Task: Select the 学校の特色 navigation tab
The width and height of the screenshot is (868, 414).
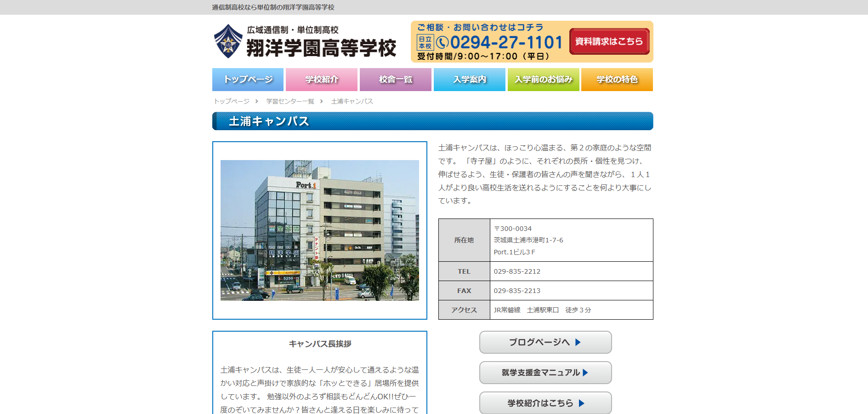Action: (617, 80)
